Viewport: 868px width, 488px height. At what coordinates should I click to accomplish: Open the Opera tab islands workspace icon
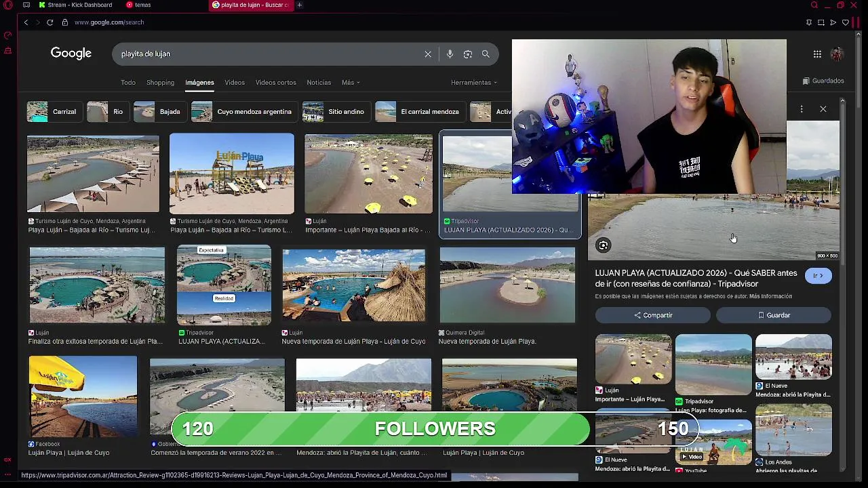[26, 5]
